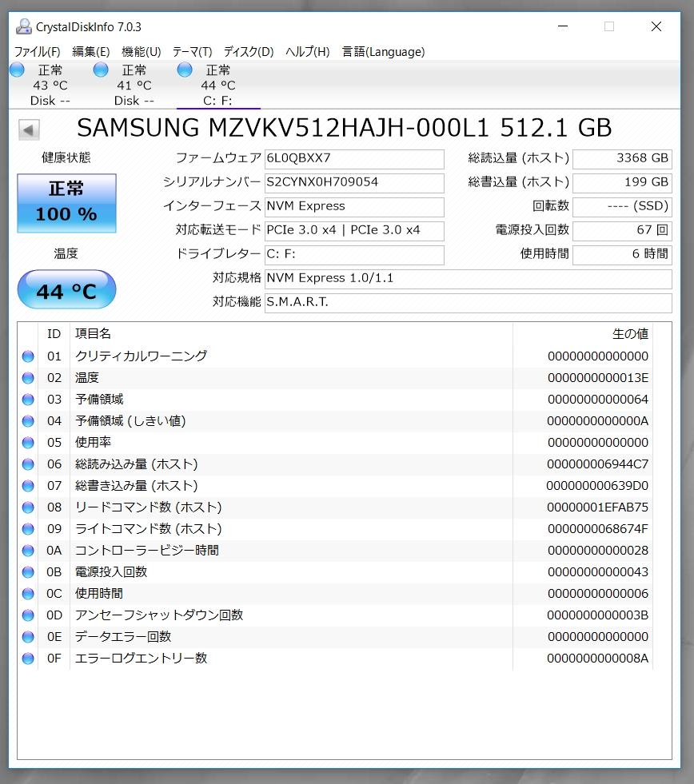Screen dimensions: 694x784
Task: Click the serial number field S2CYNX0H709054
Action: click(x=354, y=183)
